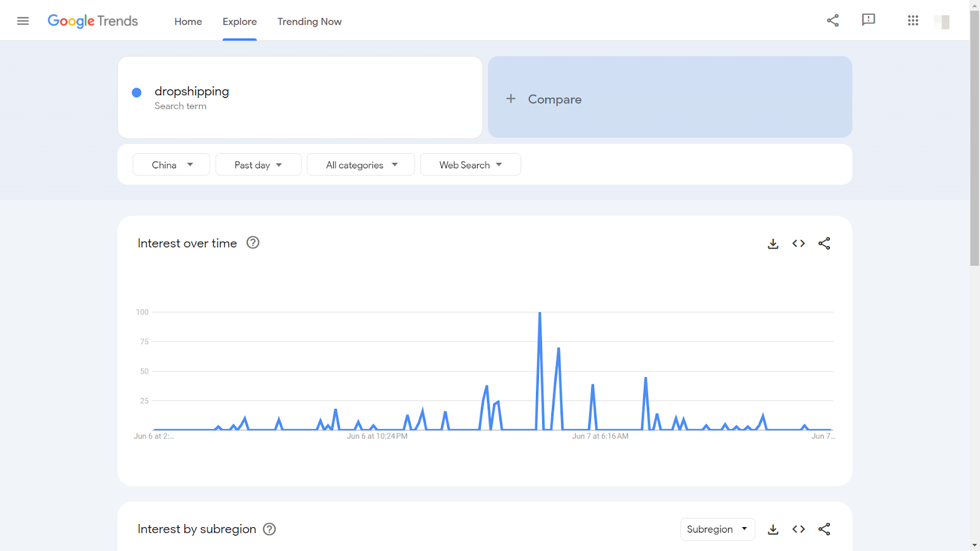Download Interest by subregion data

click(x=773, y=530)
